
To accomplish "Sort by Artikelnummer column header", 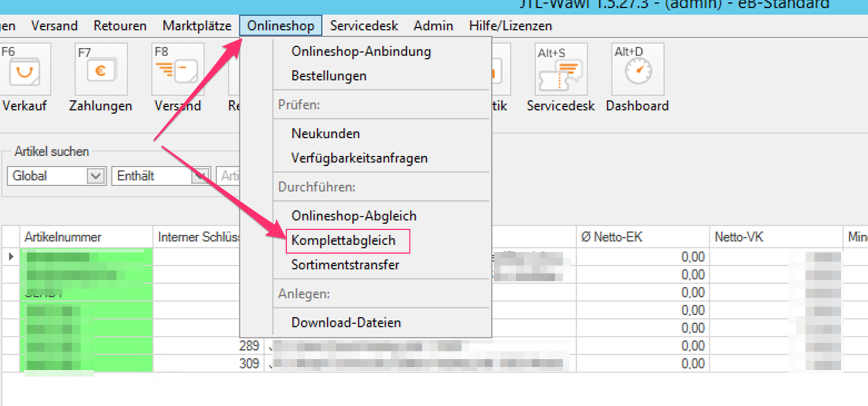I will [x=86, y=237].
